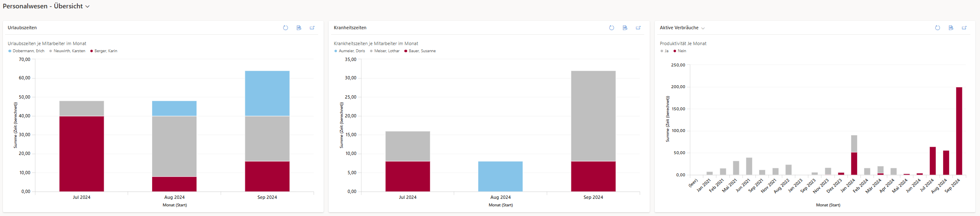View records of the Kranheitszeiten chart

click(625, 28)
